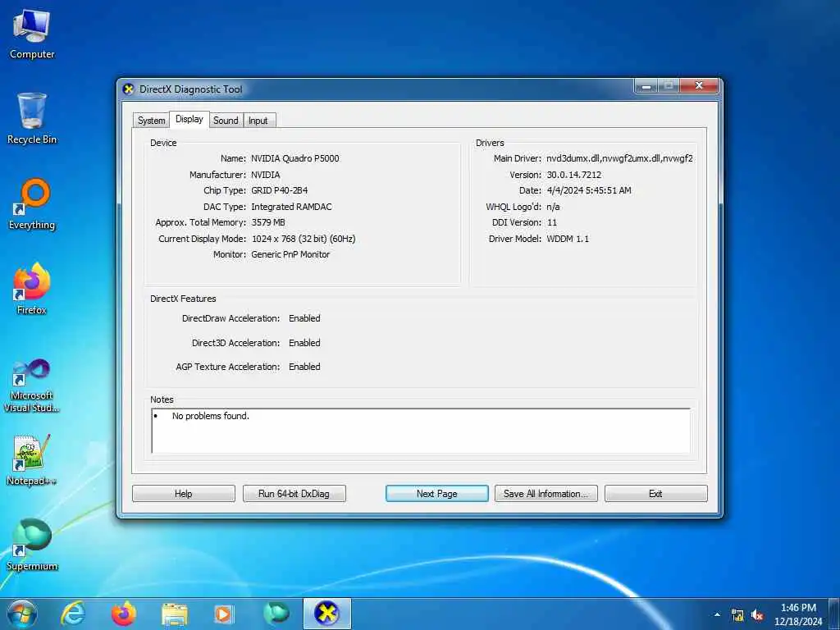The width and height of the screenshot is (840, 630).
Task: Click Direct3D Acceleration 'Enabled' value
Action: [x=304, y=343]
